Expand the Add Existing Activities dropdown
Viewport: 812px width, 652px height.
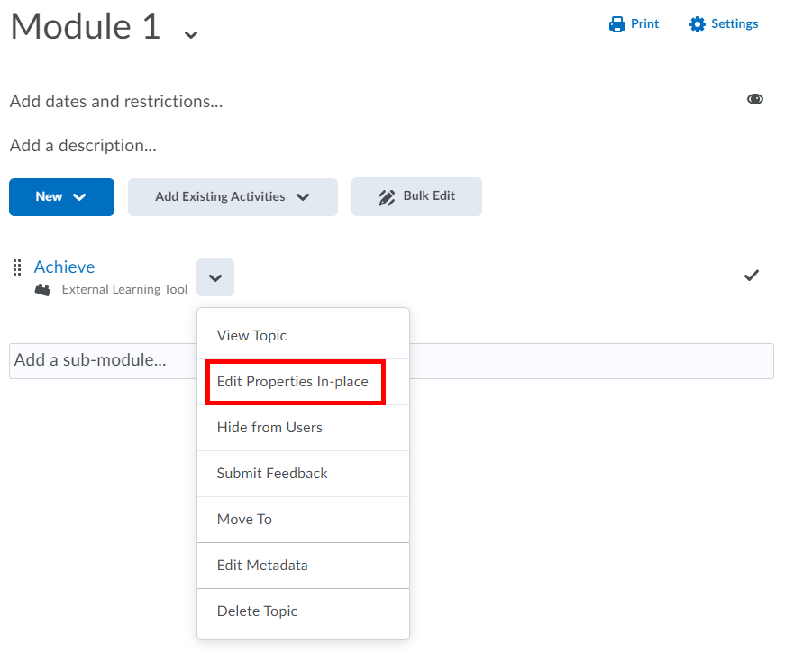coord(233,196)
